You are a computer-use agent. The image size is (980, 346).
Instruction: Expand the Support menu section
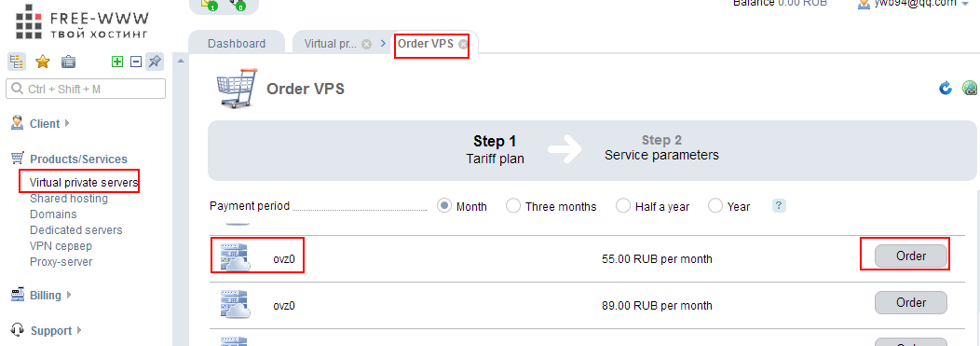(x=47, y=330)
